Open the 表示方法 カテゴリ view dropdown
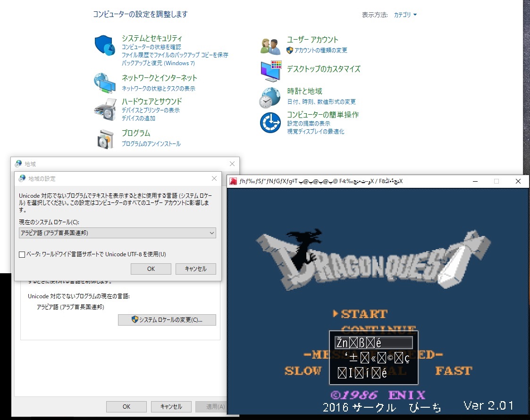The height and width of the screenshot is (420, 530). [x=405, y=15]
